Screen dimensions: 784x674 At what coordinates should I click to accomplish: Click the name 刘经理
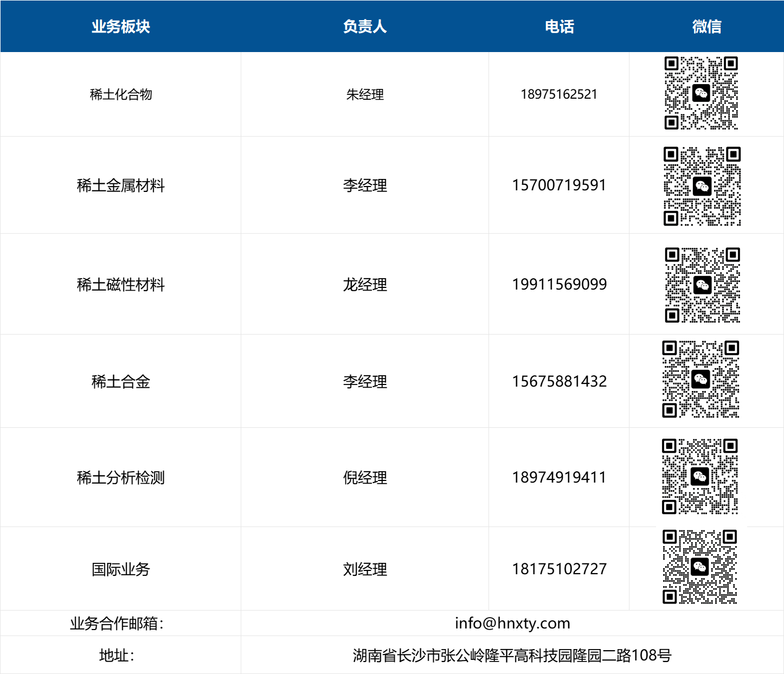coord(365,569)
